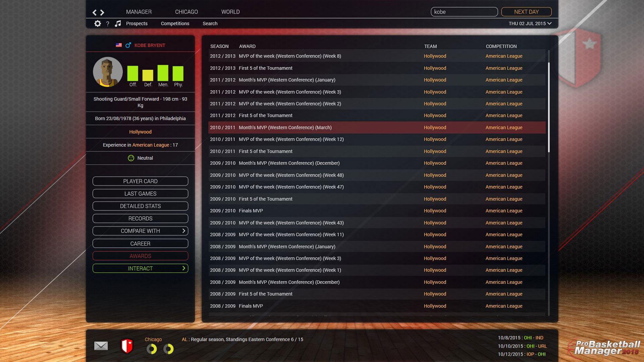Click the neutral mood smiley icon

(x=131, y=158)
